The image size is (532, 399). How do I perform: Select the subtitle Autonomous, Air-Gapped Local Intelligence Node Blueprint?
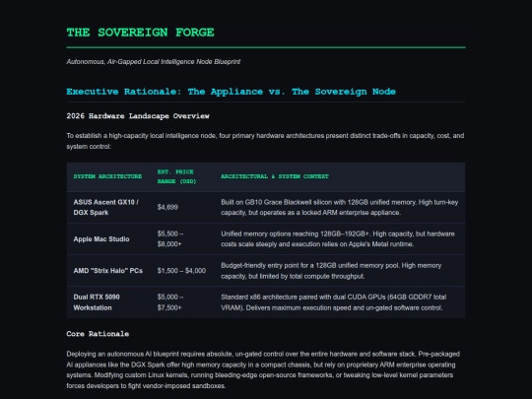(x=154, y=62)
